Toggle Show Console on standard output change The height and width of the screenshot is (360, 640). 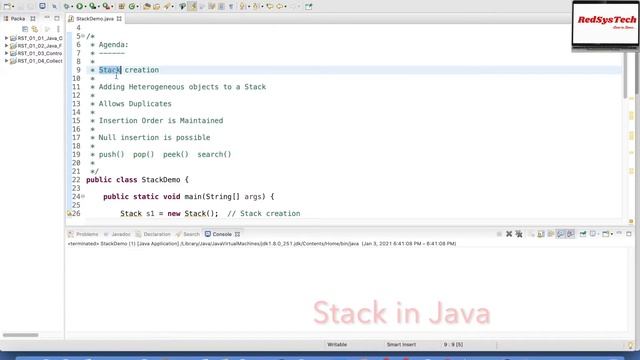coord(560,234)
